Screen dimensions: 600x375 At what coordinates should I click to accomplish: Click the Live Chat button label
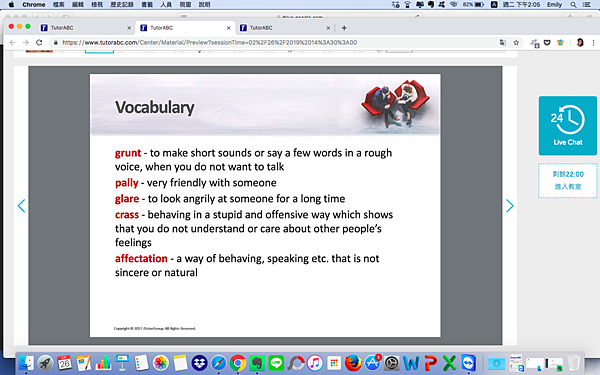click(567, 142)
